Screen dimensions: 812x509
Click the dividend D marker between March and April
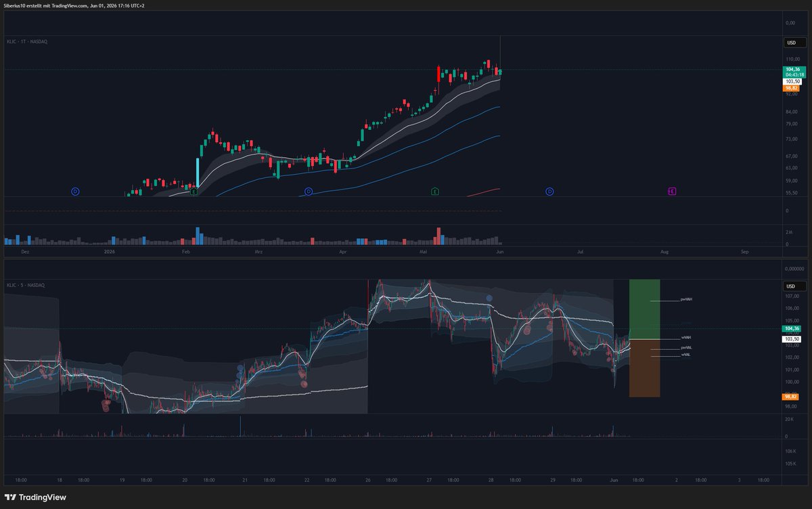pyautogui.click(x=309, y=192)
